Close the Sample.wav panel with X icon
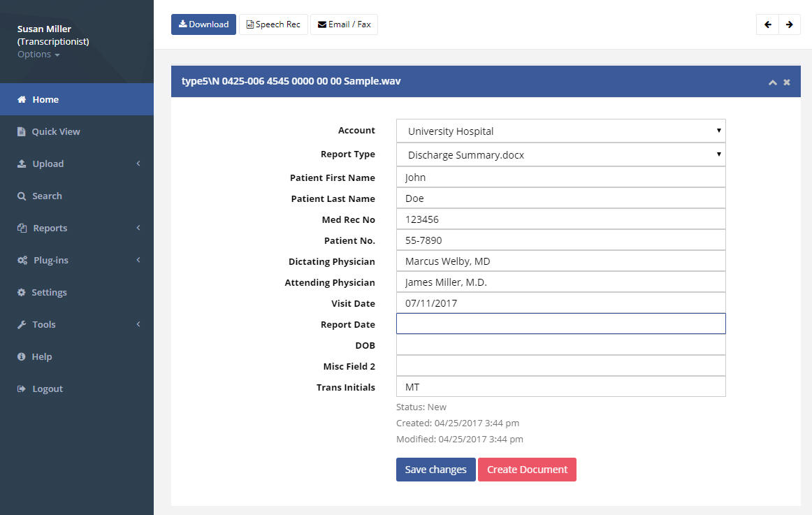This screenshot has height=515, width=812. click(x=787, y=82)
